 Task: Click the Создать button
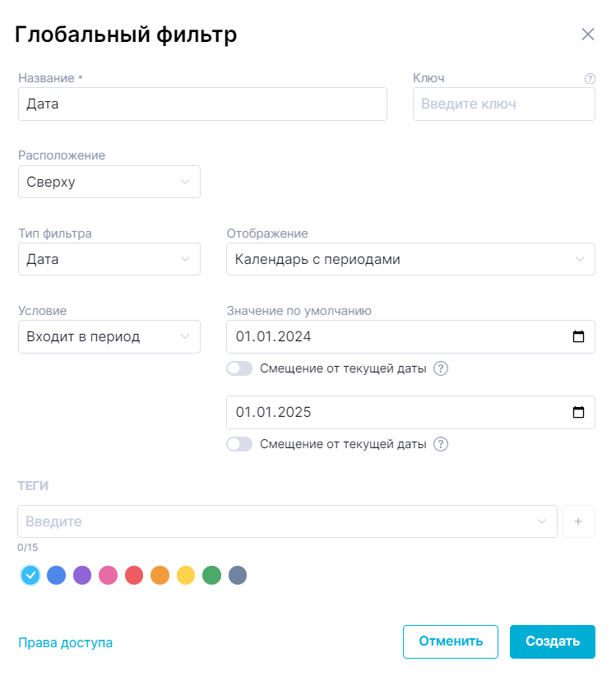[552, 641]
